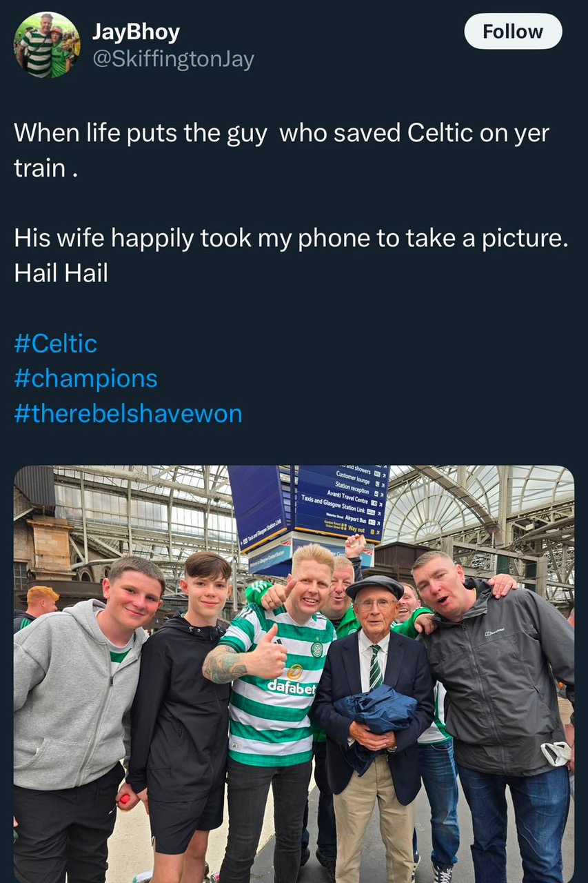Select the #therebelshavewon hashtag

[128, 414]
